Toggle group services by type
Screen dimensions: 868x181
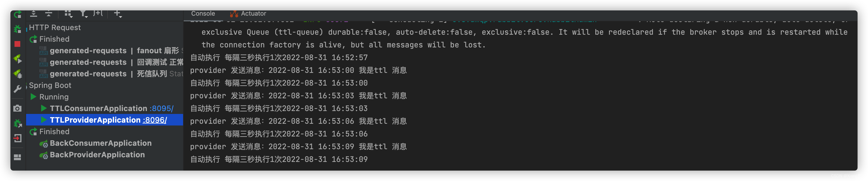coord(68,14)
